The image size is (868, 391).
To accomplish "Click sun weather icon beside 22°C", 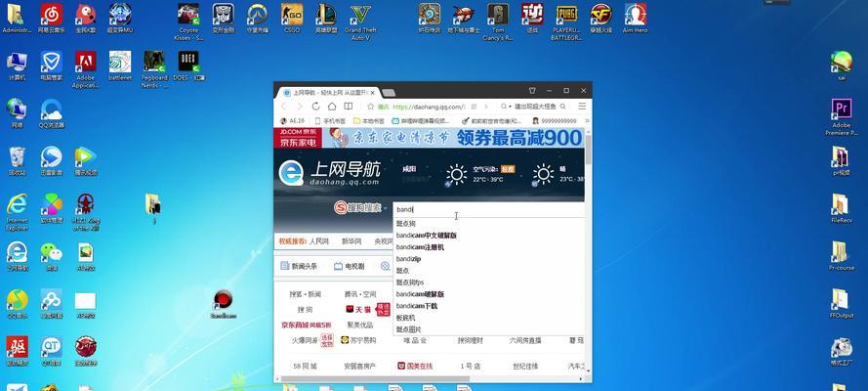I will [x=456, y=174].
